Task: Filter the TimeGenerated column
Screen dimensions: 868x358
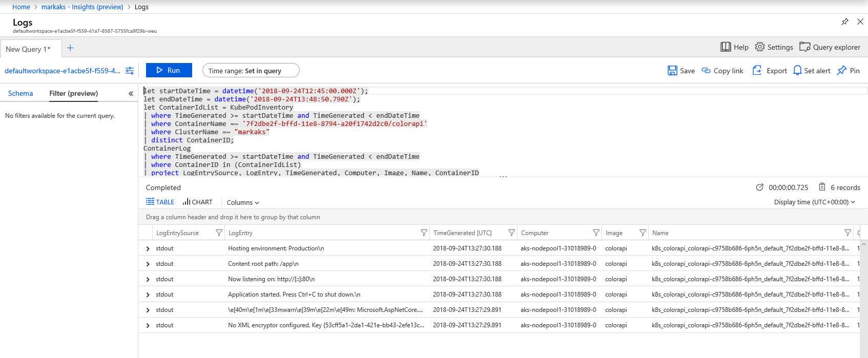Action: pyautogui.click(x=511, y=233)
